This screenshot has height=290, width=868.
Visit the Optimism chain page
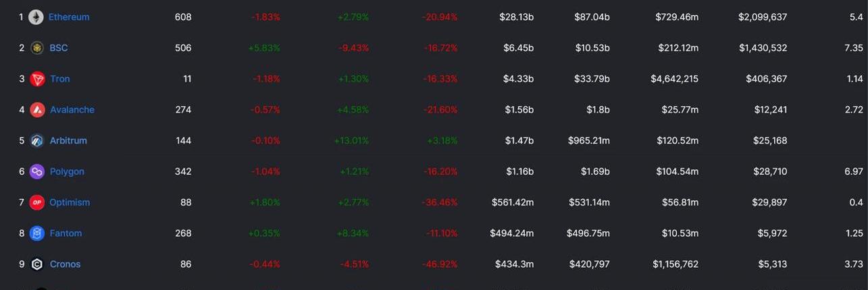pos(70,202)
